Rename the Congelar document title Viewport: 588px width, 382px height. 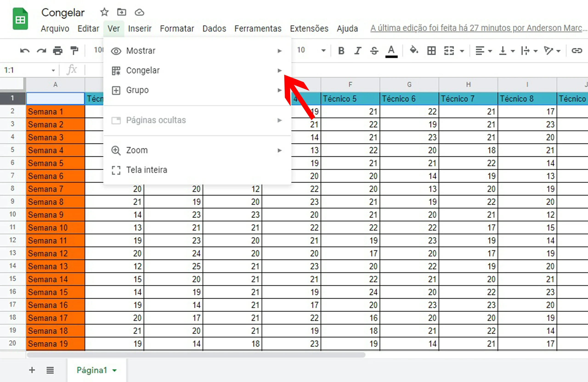tap(63, 13)
